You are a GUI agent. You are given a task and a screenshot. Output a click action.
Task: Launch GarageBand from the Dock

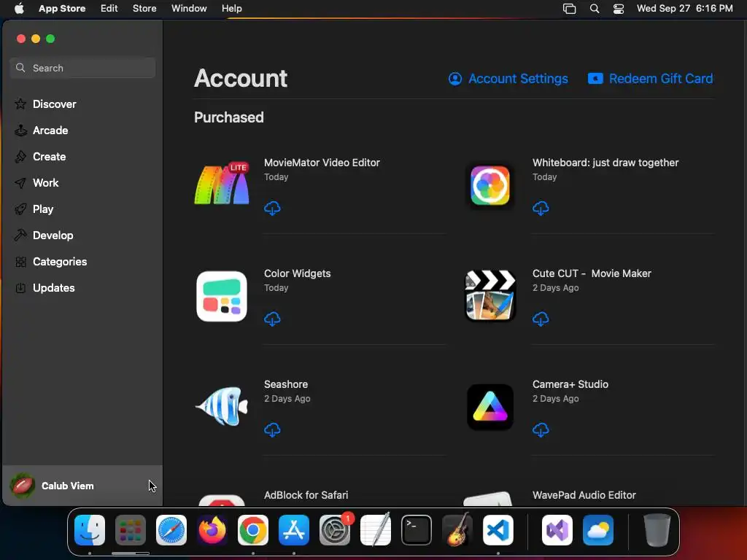[457, 530]
